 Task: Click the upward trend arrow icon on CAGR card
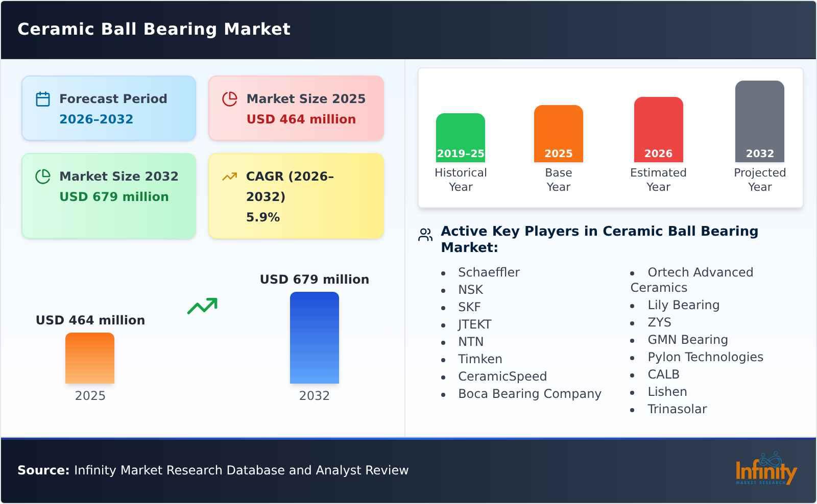click(230, 175)
